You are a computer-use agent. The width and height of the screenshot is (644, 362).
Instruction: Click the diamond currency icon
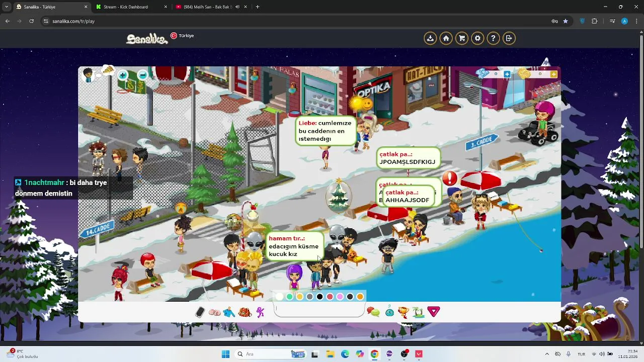(x=482, y=74)
